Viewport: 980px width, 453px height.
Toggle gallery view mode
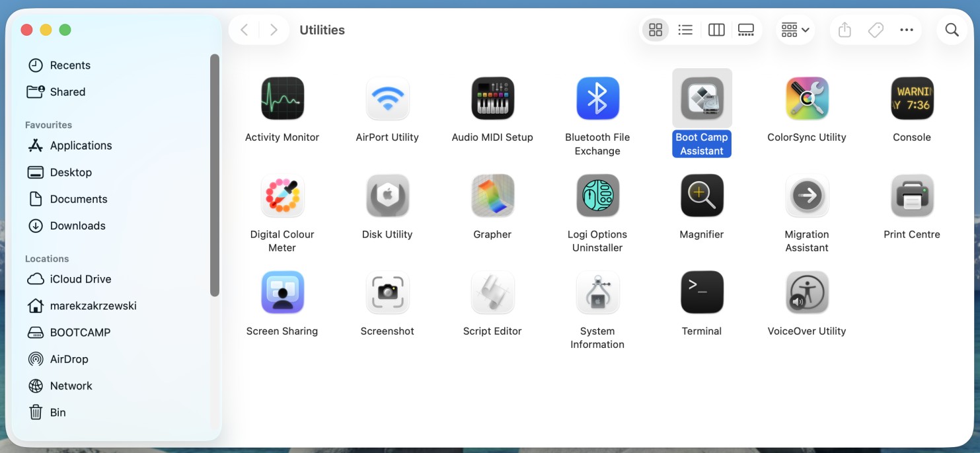tap(746, 29)
